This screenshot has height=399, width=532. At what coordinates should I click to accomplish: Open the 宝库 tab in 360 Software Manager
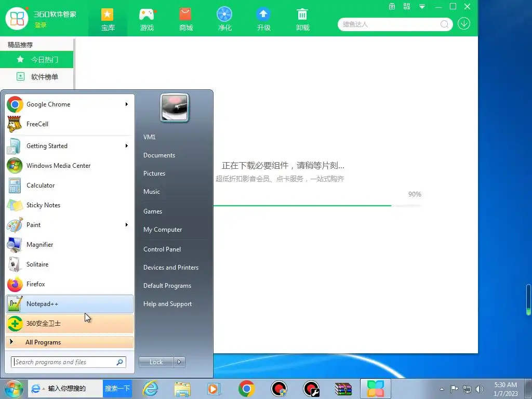click(108, 19)
